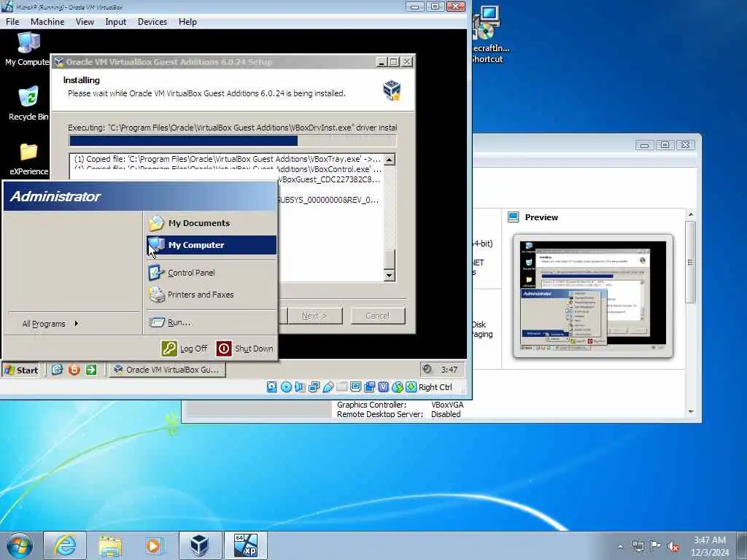The image size is (747, 560).
Task: Click the muted volume tray icon
Action: pyautogui.click(x=673, y=546)
